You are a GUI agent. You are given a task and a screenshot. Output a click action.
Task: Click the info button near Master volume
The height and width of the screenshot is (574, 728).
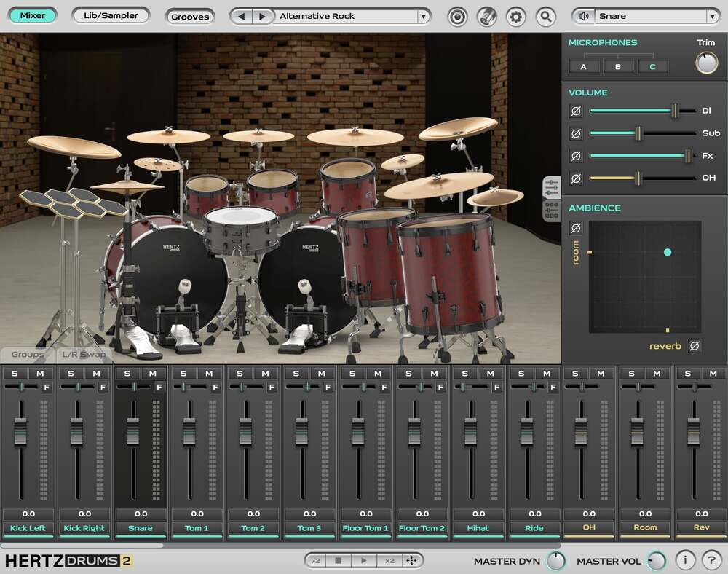tap(685, 561)
